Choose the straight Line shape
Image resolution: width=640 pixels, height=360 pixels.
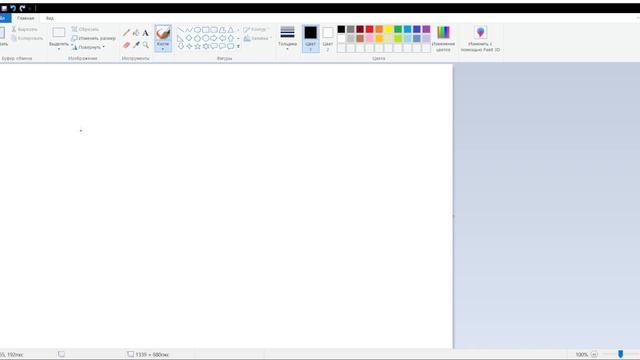[180, 30]
